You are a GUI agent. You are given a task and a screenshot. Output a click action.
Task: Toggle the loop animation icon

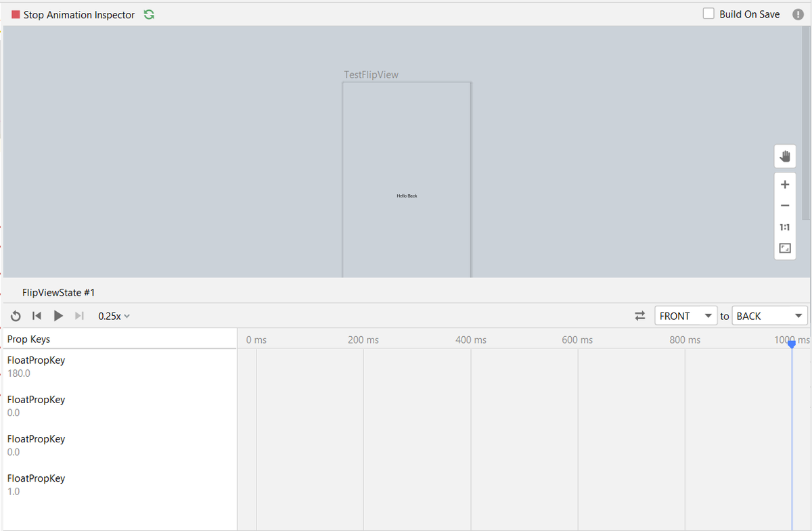point(16,316)
